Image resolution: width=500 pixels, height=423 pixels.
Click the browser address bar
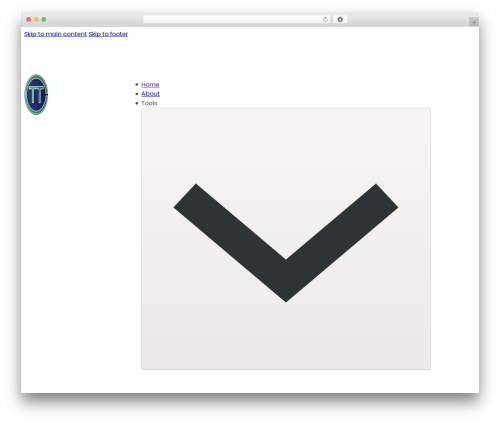pyautogui.click(x=236, y=20)
